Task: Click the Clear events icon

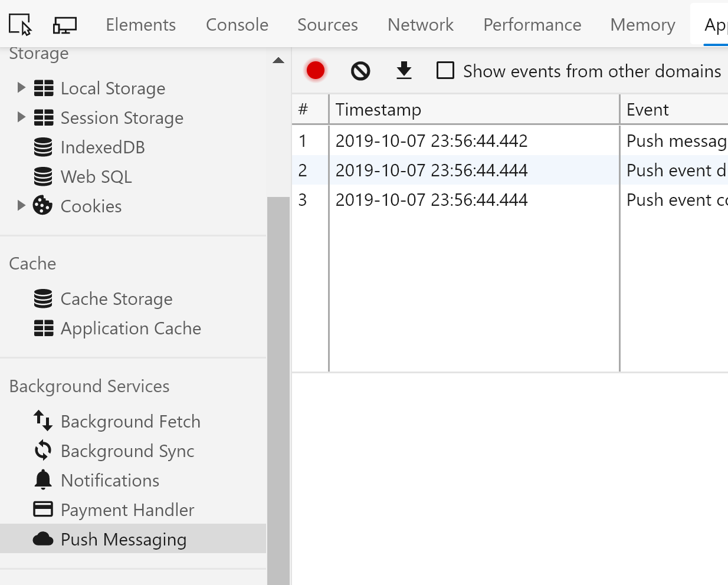Action: [x=360, y=70]
